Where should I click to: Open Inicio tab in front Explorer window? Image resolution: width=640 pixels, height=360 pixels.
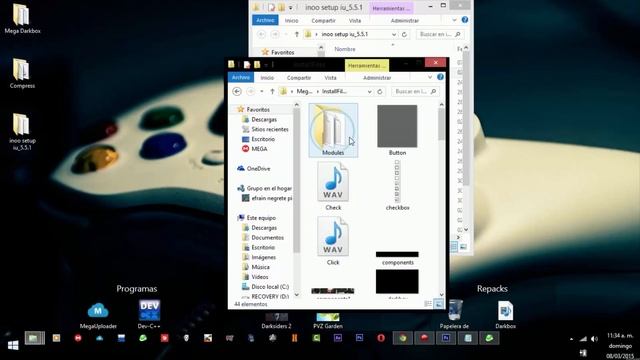coord(267,78)
